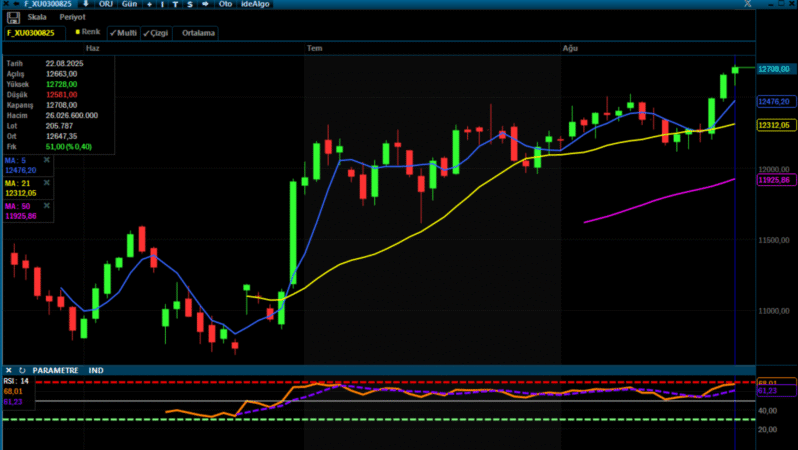Toggle the Çizgi checkbox
Image resolution: width=798 pixels, height=450 pixels.
pyautogui.click(x=156, y=33)
